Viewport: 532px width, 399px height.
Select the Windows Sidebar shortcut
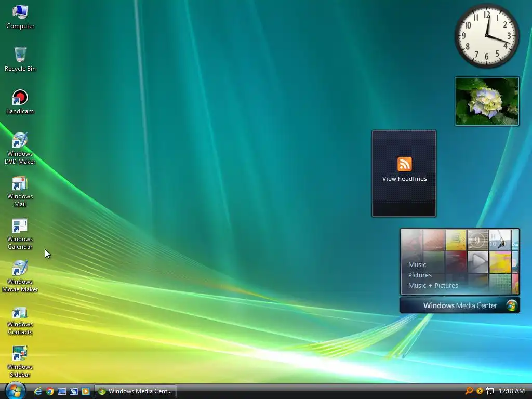pyautogui.click(x=20, y=362)
